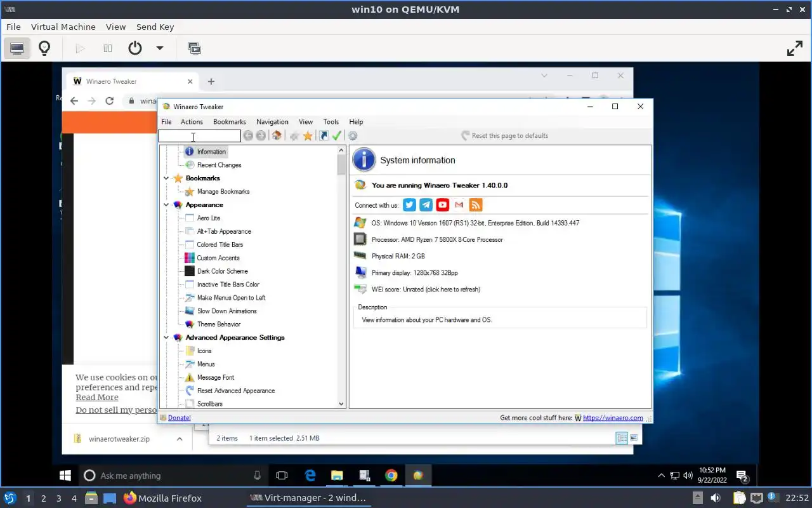Open virt-manager's Virtual Machine menu
This screenshot has width=812, height=508.
[63, 27]
